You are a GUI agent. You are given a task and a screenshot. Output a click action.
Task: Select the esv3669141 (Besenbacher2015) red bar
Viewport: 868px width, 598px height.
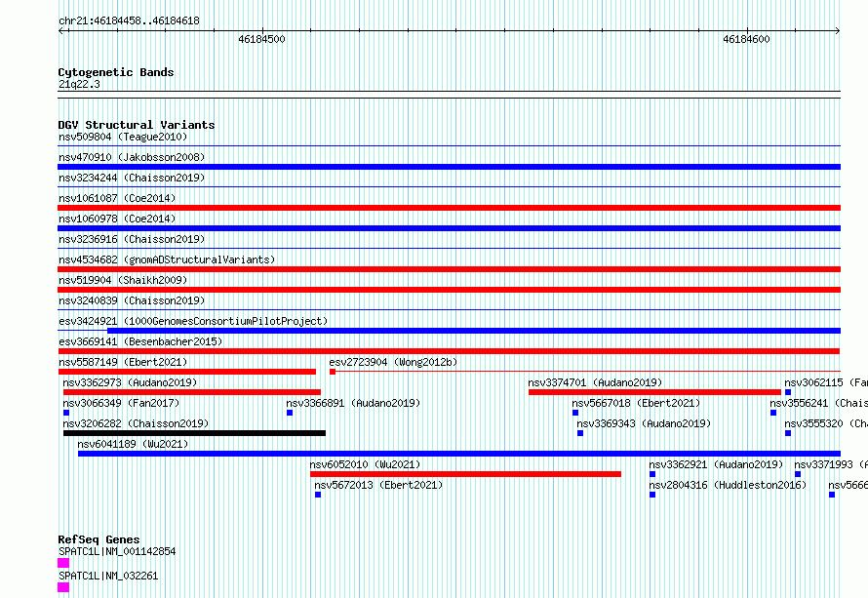tap(449, 351)
